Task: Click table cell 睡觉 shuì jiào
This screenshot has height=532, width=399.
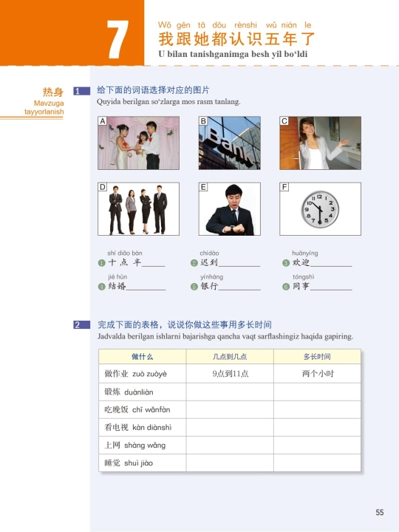Action: 142,463
